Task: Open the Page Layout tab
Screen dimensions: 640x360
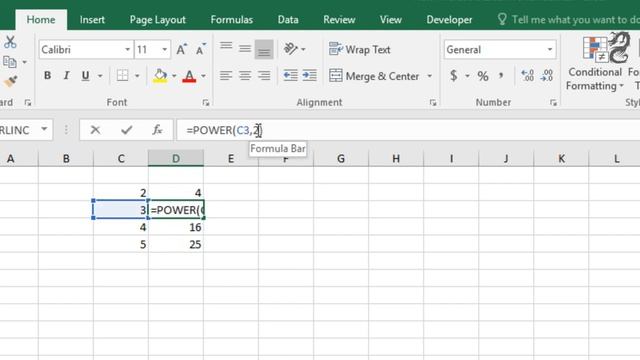Action: pos(158,20)
